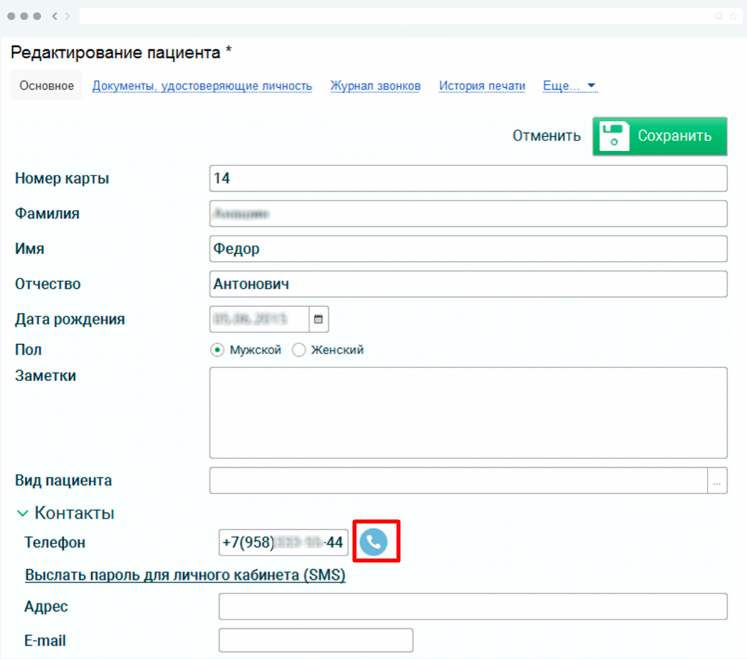Select the Женский radio button

(x=298, y=350)
